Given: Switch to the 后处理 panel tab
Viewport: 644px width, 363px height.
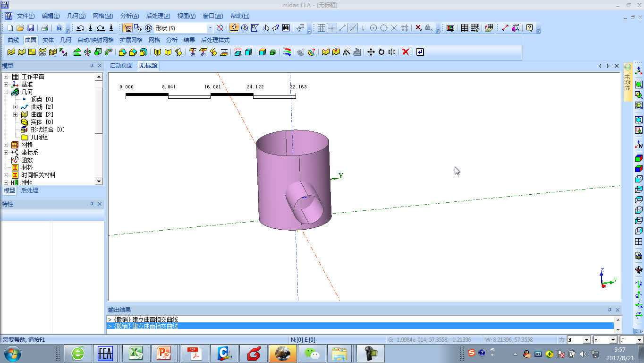Looking at the screenshot, I should coord(30,190).
